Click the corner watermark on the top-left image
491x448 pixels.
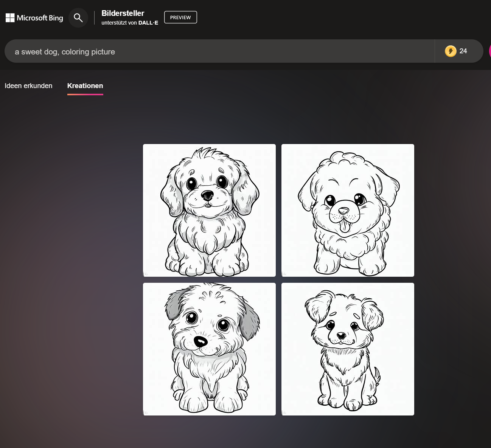click(146, 274)
